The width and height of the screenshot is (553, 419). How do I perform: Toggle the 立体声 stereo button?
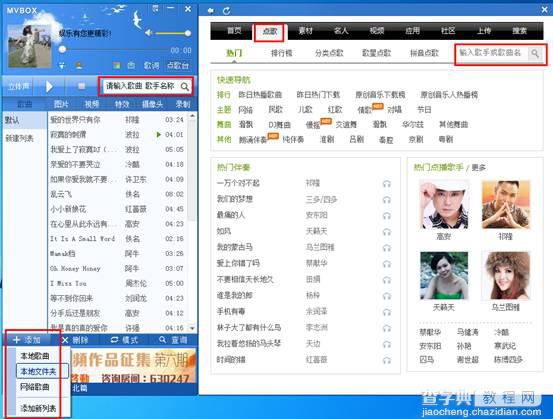tap(19, 86)
